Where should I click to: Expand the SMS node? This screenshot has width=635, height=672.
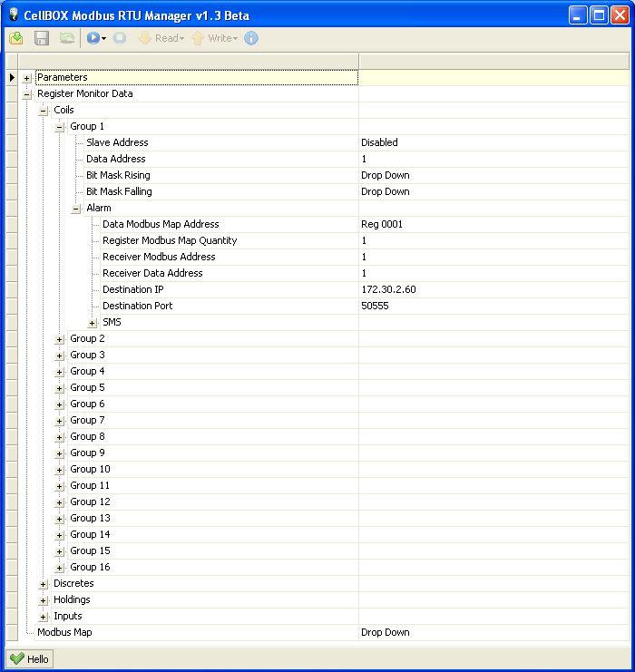93,323
